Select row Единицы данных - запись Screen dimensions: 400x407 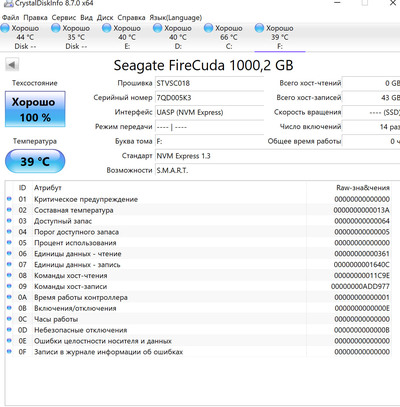tap(198, 264)
